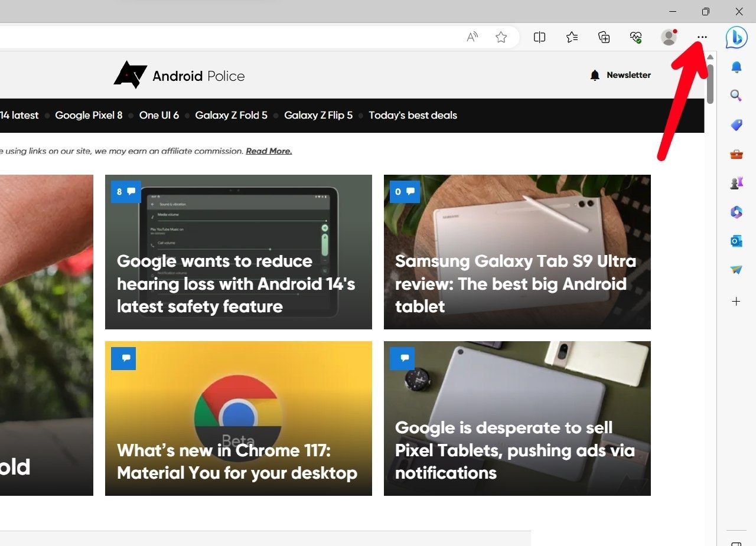Start Read aloud for this page

[471, 37]
